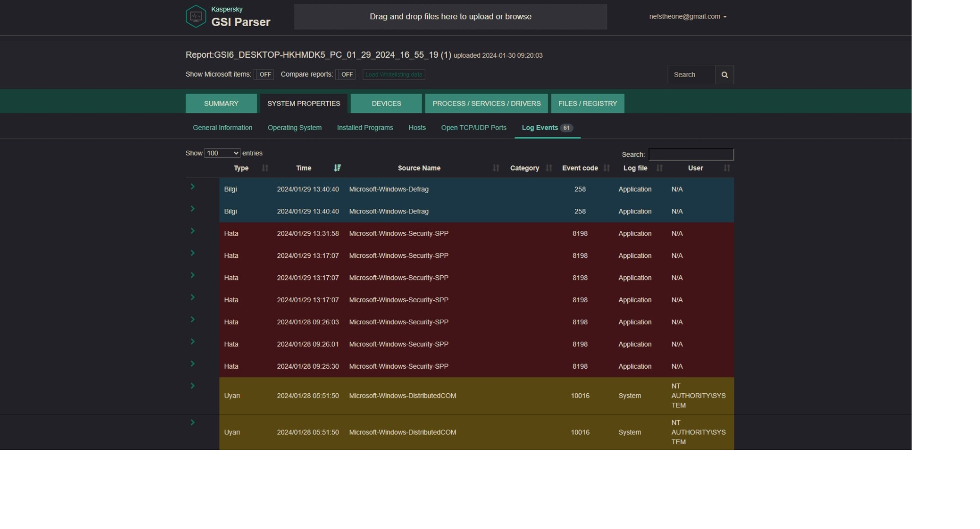Toggle the Show Microsoft items switch
The width and height of the screenshot is (980, 529).
click(265, 75)
